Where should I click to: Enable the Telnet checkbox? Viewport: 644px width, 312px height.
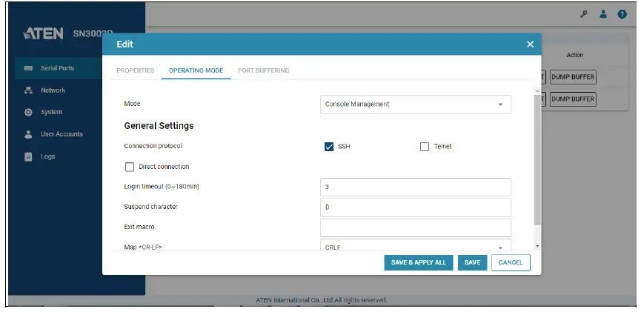point(425,147)
